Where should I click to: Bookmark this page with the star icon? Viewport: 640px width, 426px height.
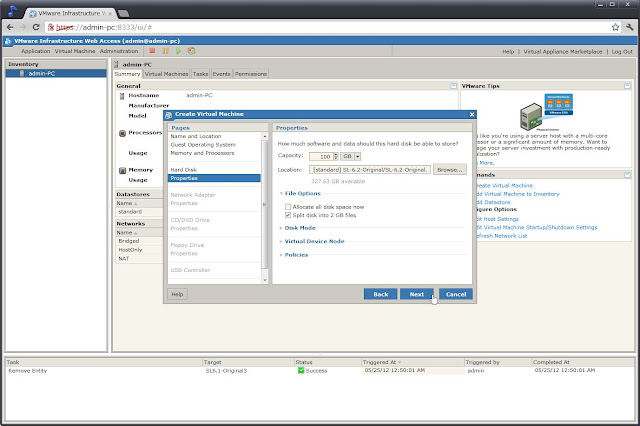[615, 27]
